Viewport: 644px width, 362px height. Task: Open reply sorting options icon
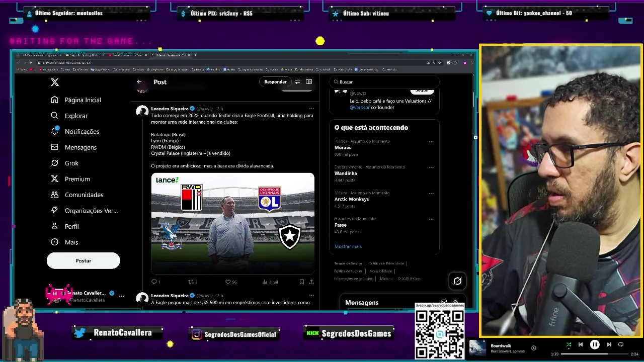[297, 82]
